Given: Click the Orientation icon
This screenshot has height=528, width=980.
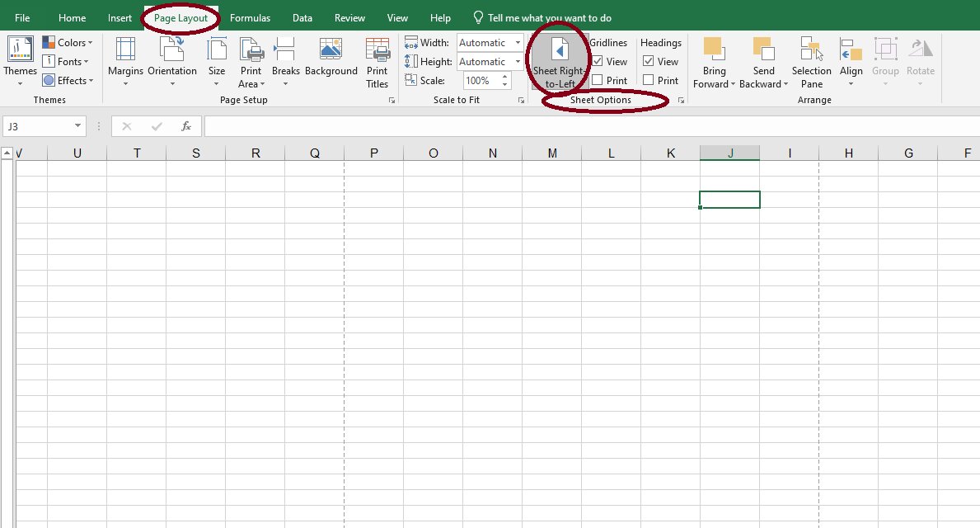Looking at the screenshot, I should point(171,49).
